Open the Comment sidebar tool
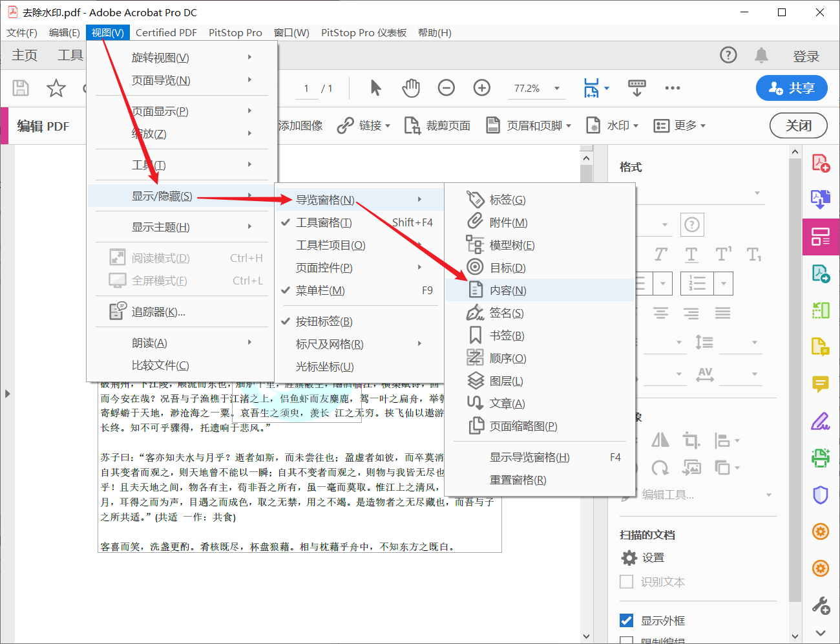This screenshot has width=840, height=644. coord(821,384)
